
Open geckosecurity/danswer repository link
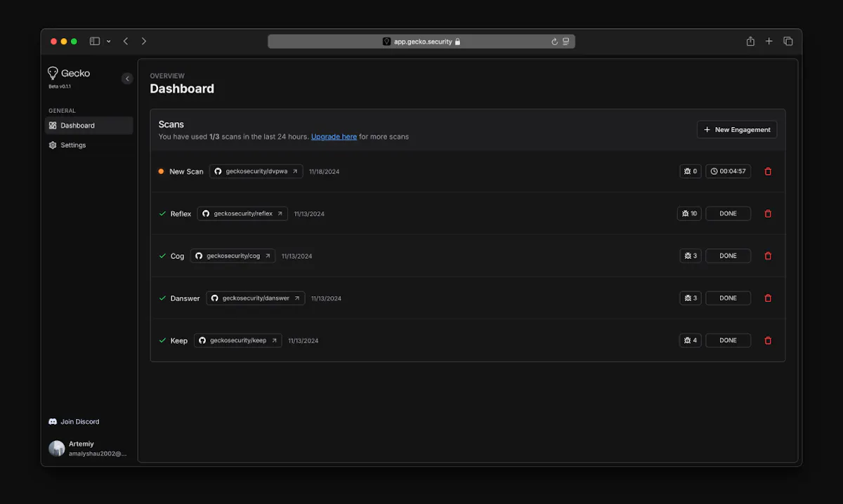pos(256,298)
